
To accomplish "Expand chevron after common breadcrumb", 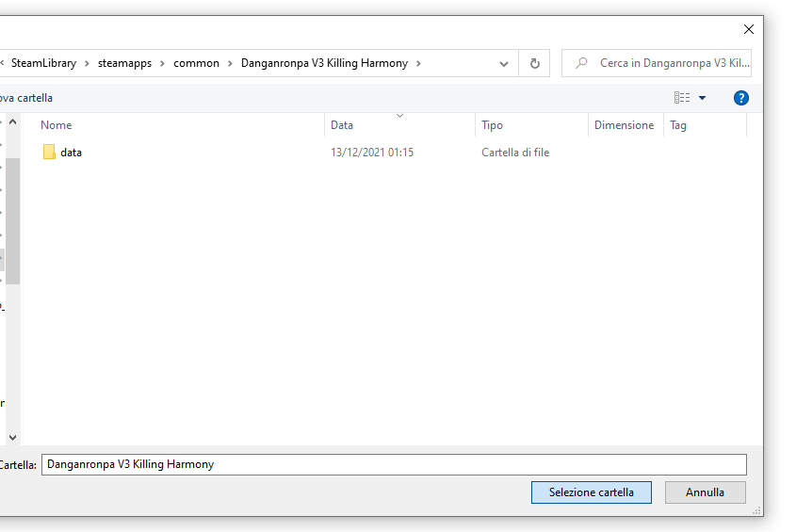I will [x=230, y=63].
